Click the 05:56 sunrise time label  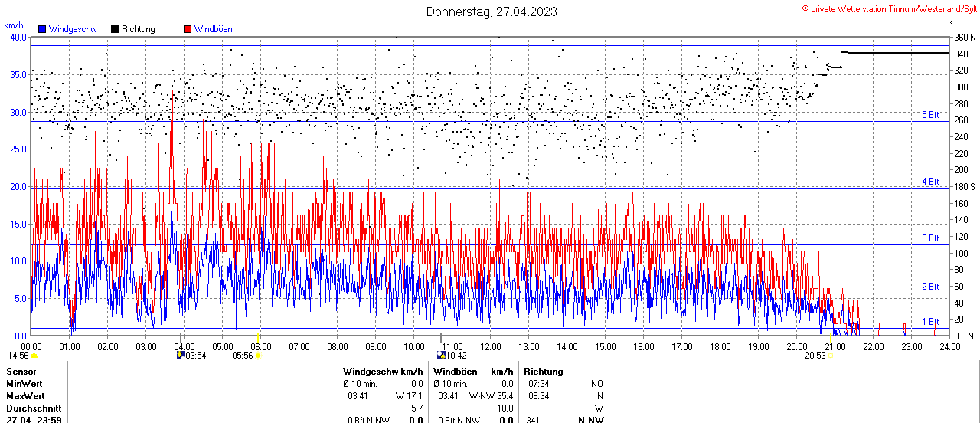[243, 356]
